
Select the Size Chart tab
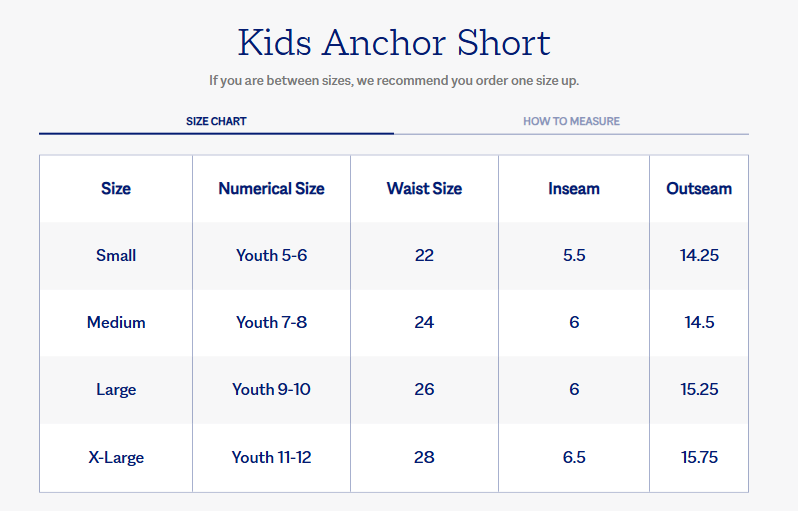(x=216, y=121)
